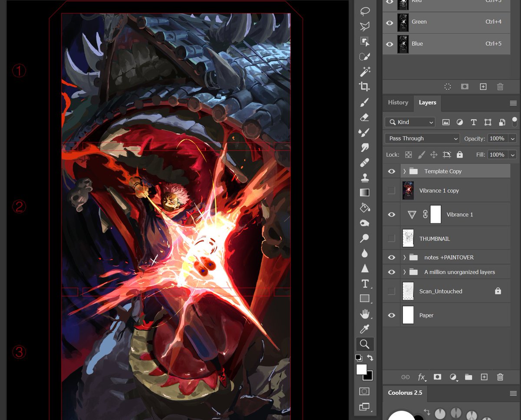Select the Lasso tool

[365, 12]
